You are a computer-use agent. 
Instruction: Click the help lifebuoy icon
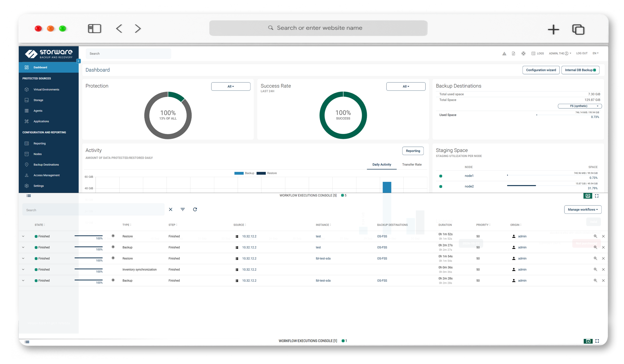click(523, 53)
